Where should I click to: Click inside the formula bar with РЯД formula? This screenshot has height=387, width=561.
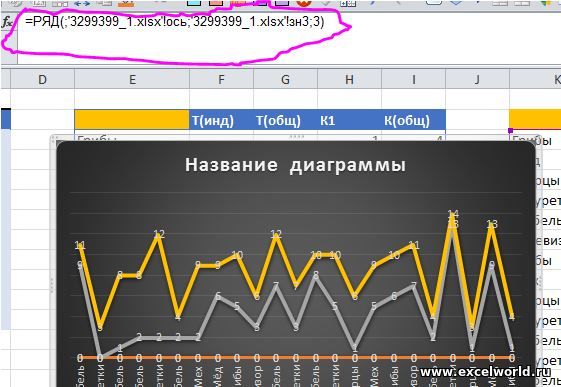point(286,39)
